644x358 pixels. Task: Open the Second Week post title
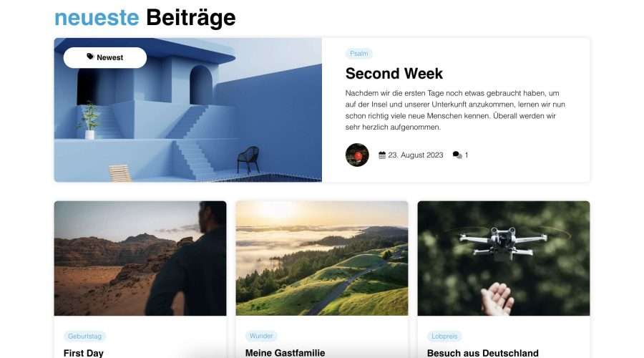tap(394, 74)
